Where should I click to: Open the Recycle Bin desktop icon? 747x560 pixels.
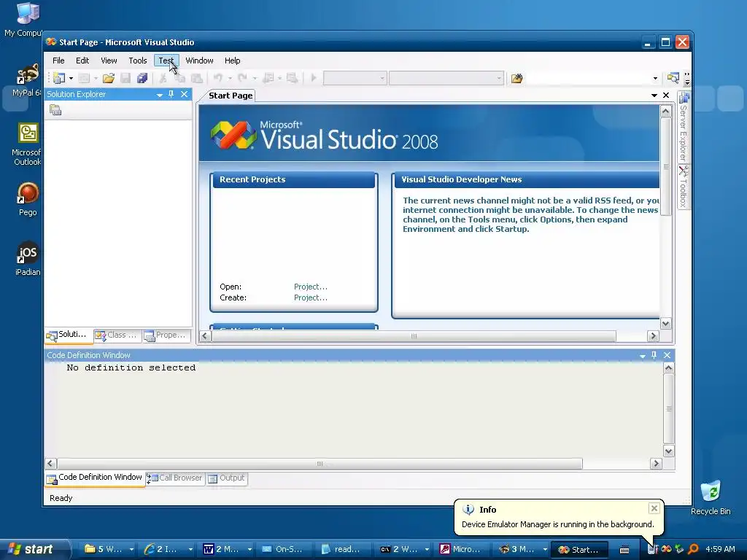click(711, 497)
